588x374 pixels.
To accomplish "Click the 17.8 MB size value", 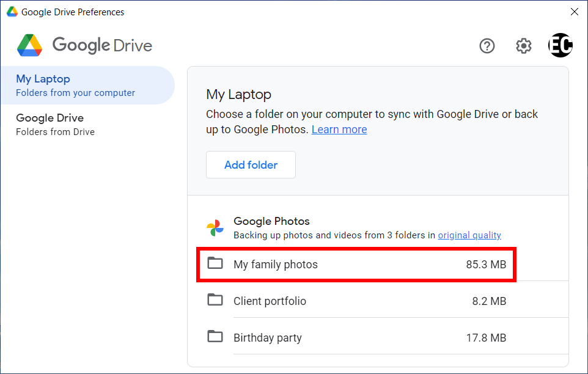I will [x=486, y=338].
